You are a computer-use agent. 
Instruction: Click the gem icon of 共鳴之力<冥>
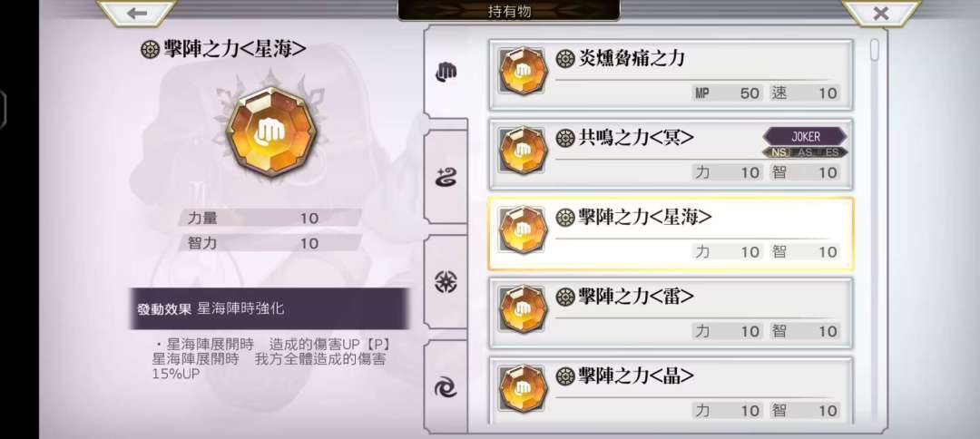click(524, 150)
